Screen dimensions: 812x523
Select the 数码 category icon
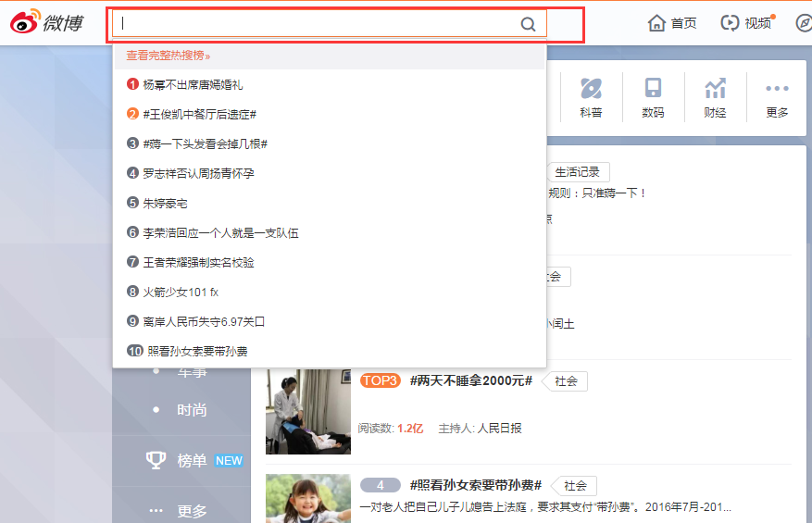point(653,97)
